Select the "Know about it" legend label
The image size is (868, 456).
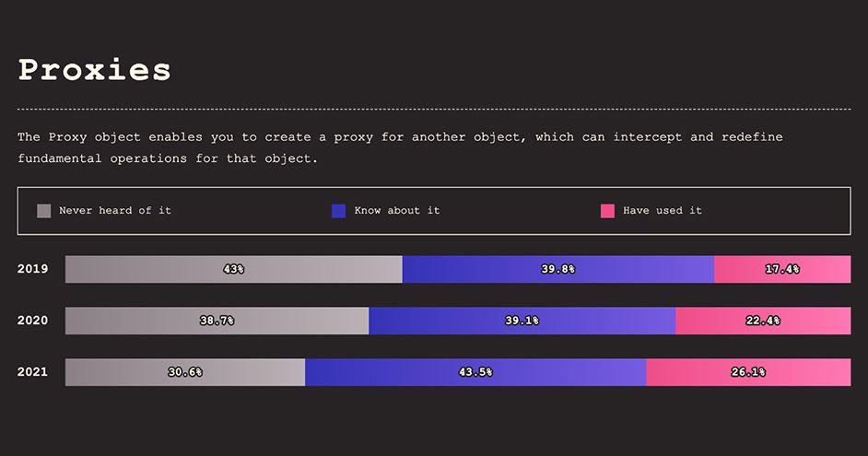coord(396,211)
